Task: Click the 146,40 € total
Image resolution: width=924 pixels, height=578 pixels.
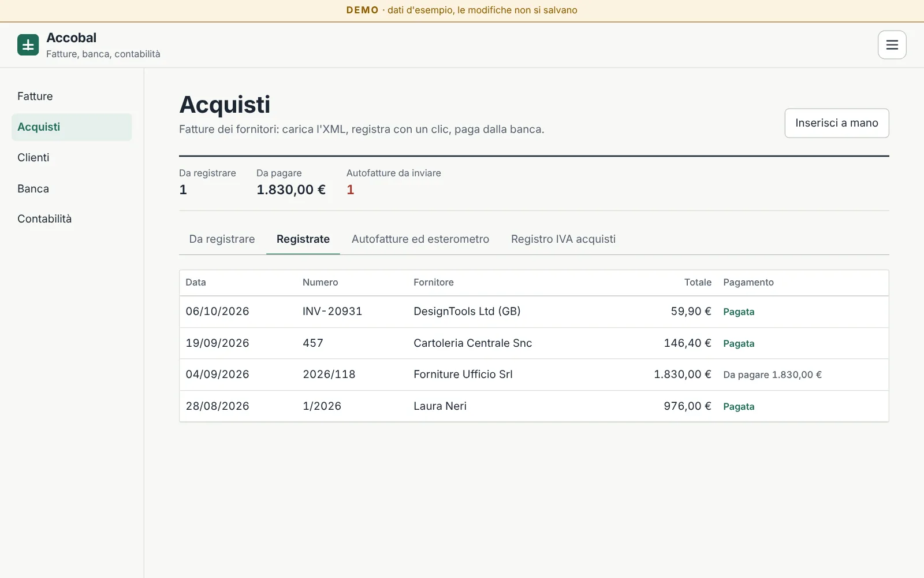Action: click(x=687, y=343)
